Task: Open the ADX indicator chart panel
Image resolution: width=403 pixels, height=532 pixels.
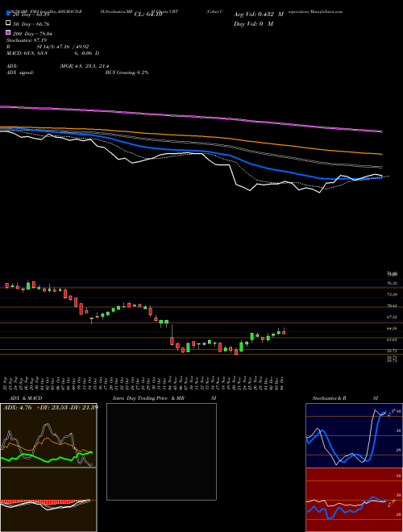Action: click(x=48, y=435)
